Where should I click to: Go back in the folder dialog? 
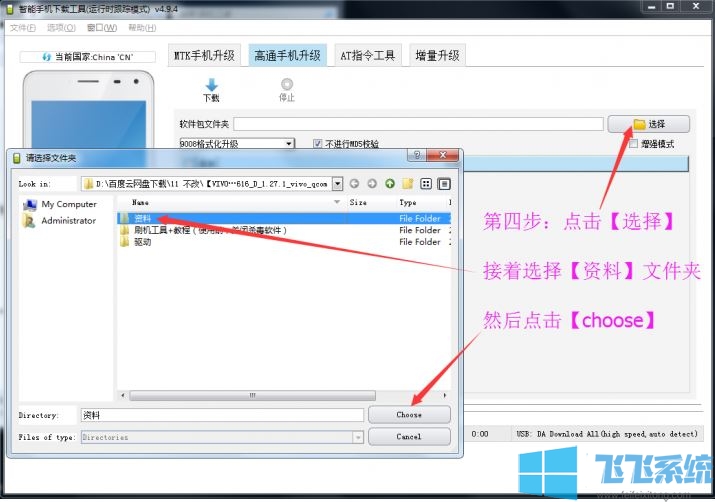pyautogui.click(x=354, y=184)
